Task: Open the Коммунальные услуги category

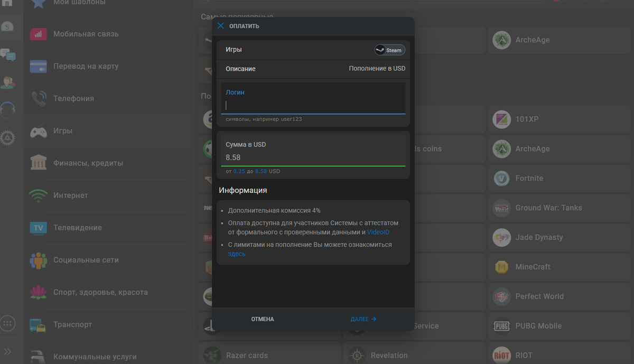Action: (95, 357)
